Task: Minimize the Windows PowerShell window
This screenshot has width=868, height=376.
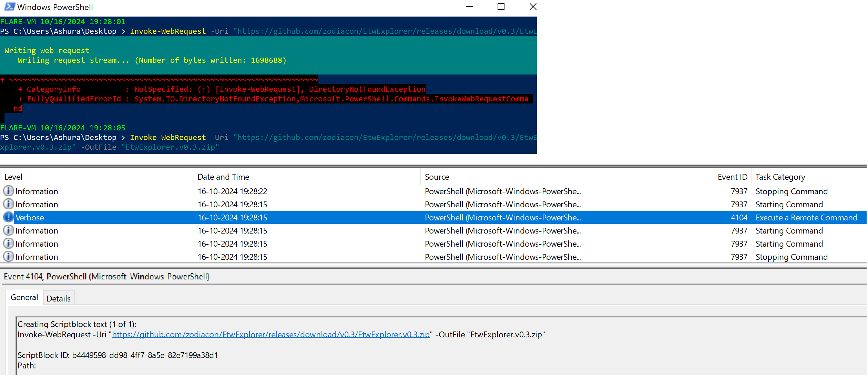Action: tap(470, 7)
